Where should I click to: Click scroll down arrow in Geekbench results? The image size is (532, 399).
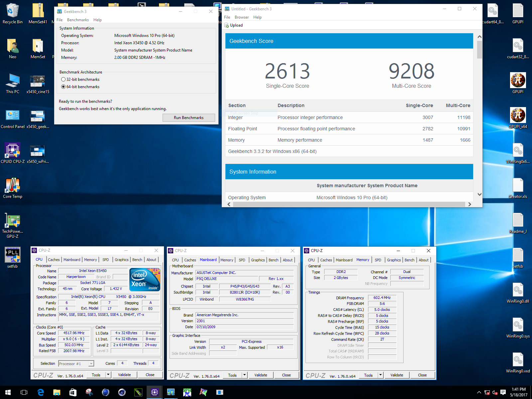tap(479, 195)
